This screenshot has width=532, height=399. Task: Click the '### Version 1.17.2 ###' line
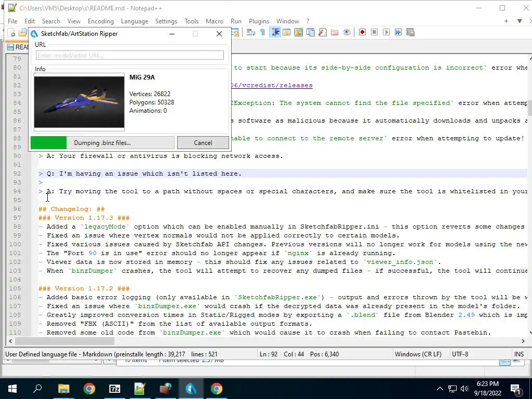tap(84, 288)
